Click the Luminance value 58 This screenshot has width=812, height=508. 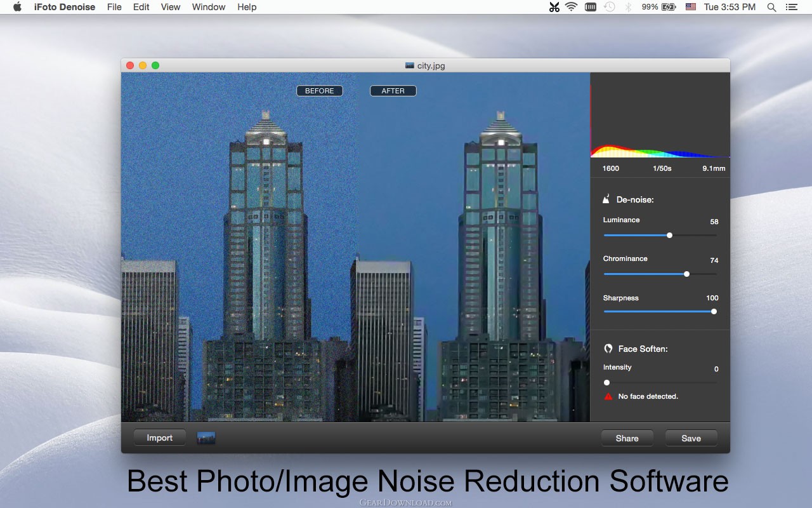pyautogui.click(x=714, y=222)
